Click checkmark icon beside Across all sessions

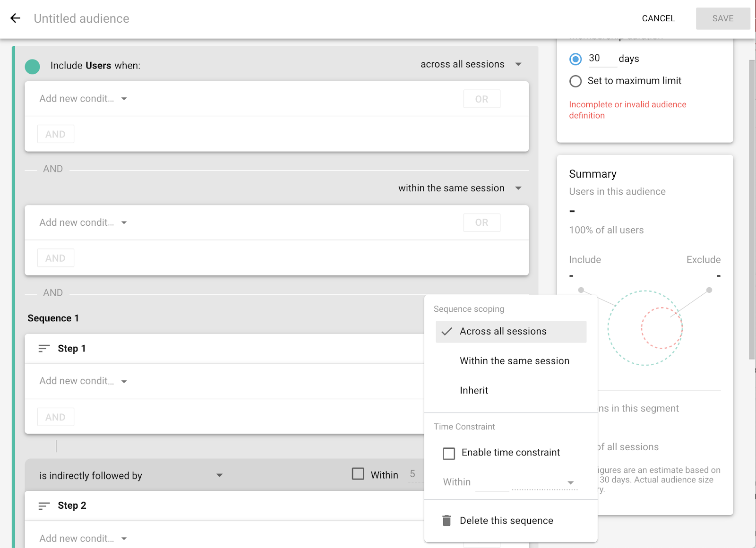click(447, 332)
